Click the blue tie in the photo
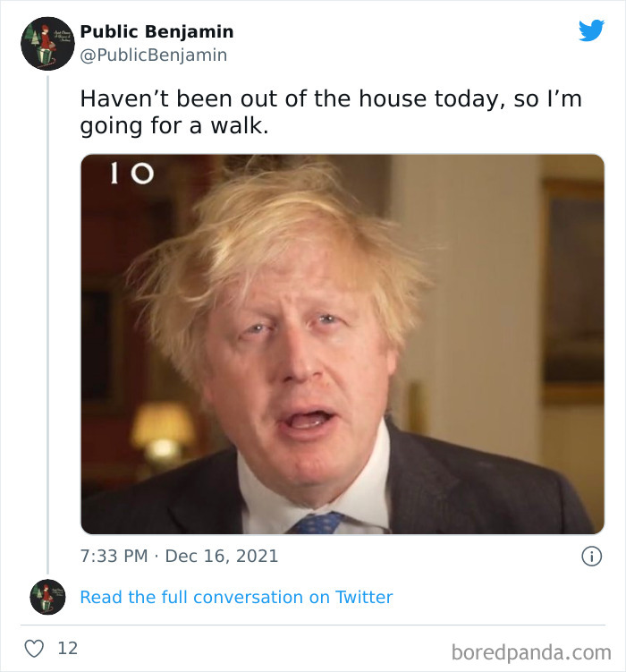The image size is (626, 672). 317,523
